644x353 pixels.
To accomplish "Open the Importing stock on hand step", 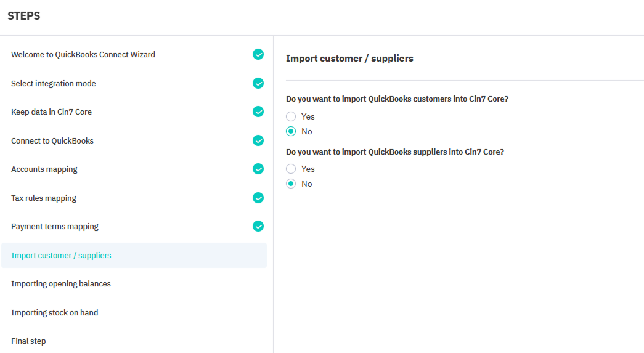I will pos(54,313).
